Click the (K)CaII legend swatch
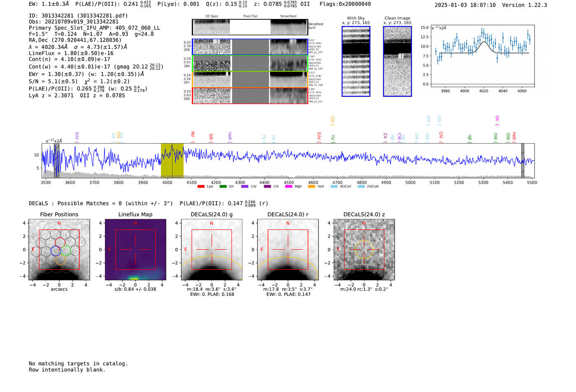Image resolution: width=576 pixels, height=392 pixels. point(334,187)
